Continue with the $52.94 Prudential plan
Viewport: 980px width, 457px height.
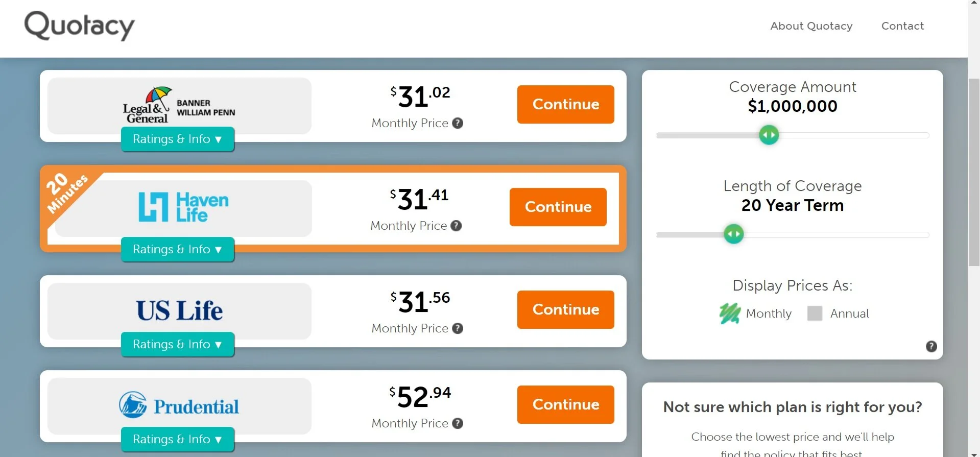coord(566,404)
